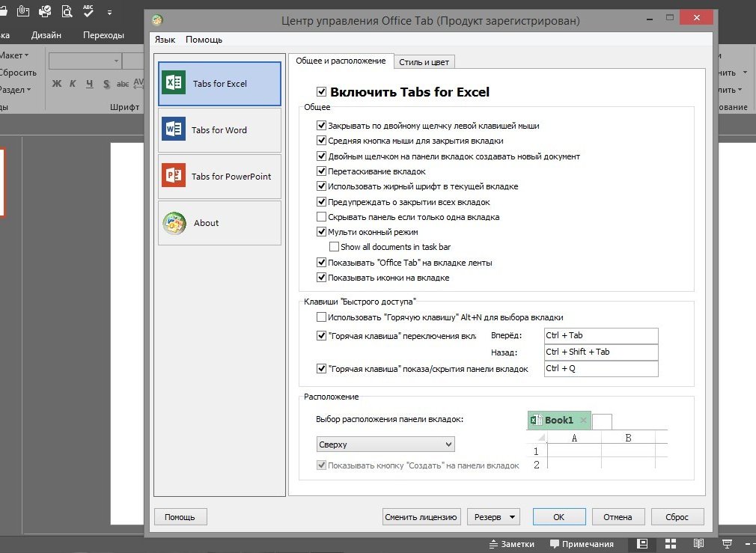756x553 pixels.
Task: Open the Переходы ribbon tab in PowerPoint
Action: [x=103, y=34]
